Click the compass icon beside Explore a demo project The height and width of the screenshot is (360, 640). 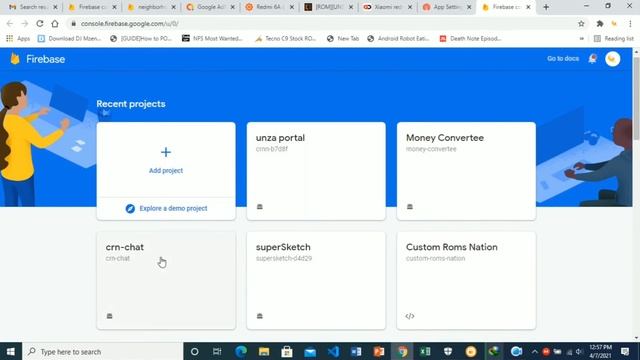pos(130,208)
